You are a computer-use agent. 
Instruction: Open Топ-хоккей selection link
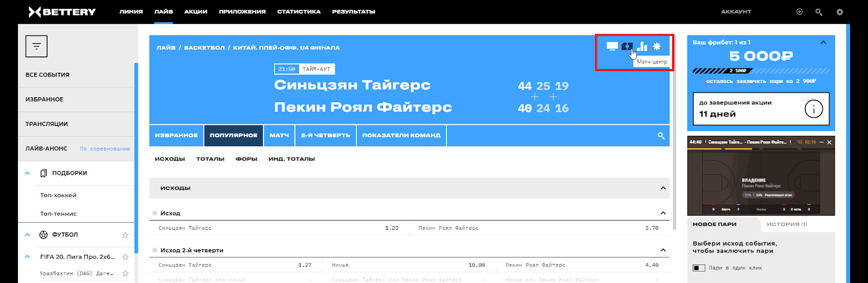pyautogui.click(x=58, y=196)
